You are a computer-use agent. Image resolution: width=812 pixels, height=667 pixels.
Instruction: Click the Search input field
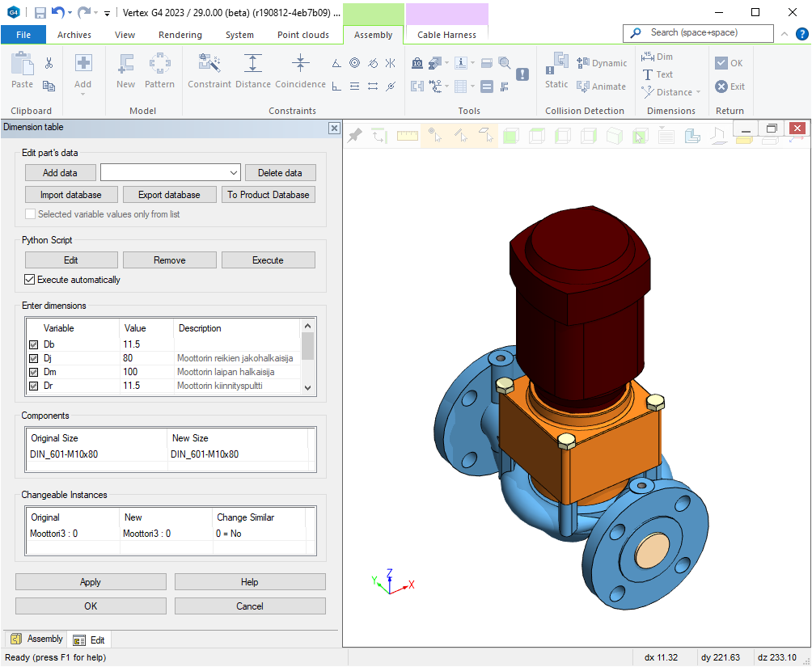pyautogui.click(x=699, y=32)
